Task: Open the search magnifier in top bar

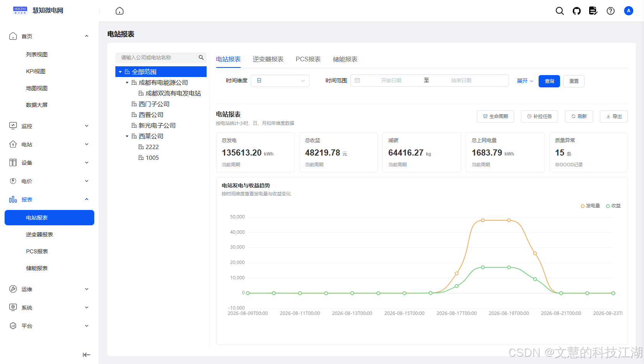Action: click(560, 11)
